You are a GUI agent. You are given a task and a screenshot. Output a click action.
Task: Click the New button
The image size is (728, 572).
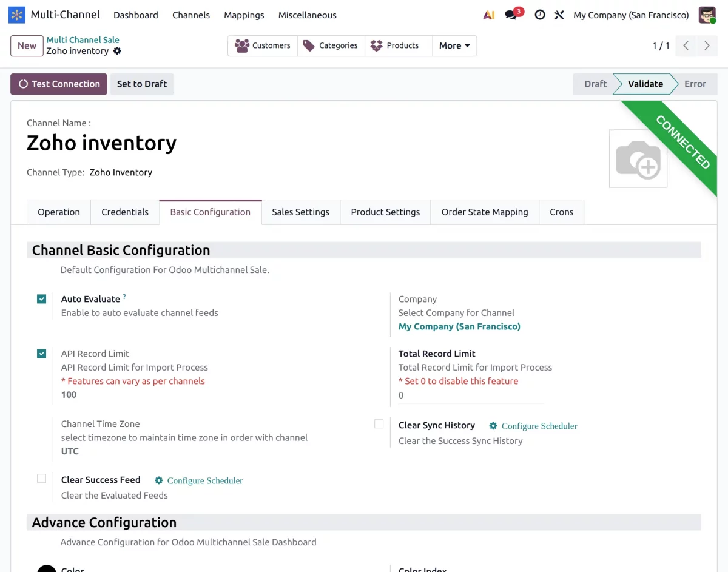(27, 45)
